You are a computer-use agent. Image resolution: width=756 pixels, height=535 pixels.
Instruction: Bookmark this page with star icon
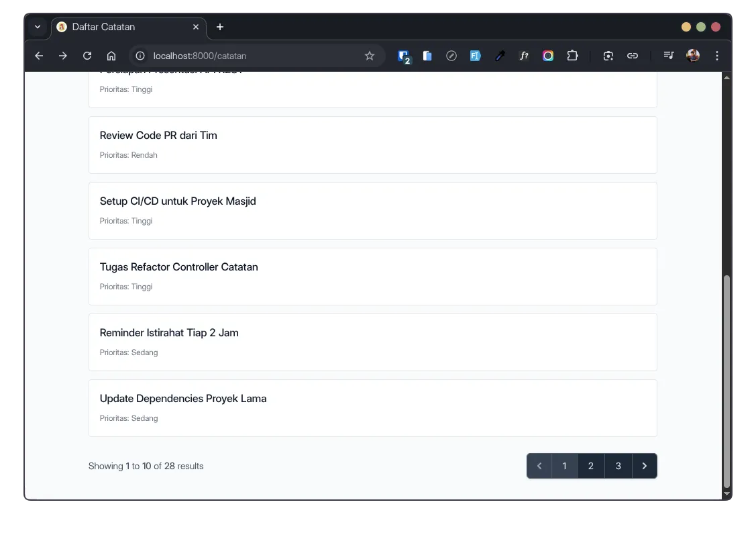click(x=370, y=56)
